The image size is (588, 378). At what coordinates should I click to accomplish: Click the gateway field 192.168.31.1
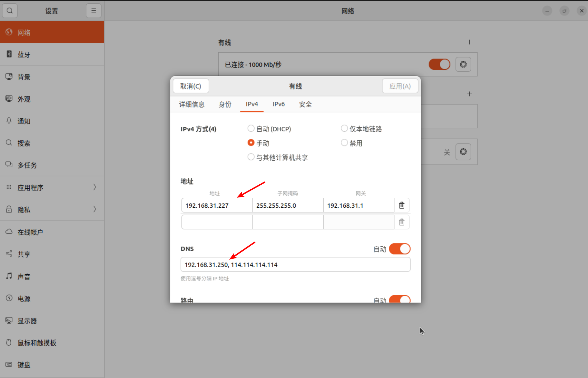click(359, 205)
